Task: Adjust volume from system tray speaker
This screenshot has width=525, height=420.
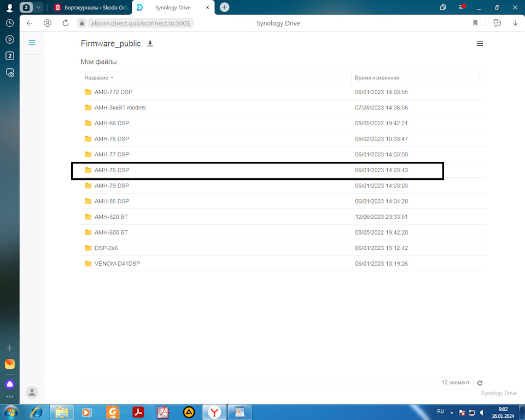Action: point(481,412)
